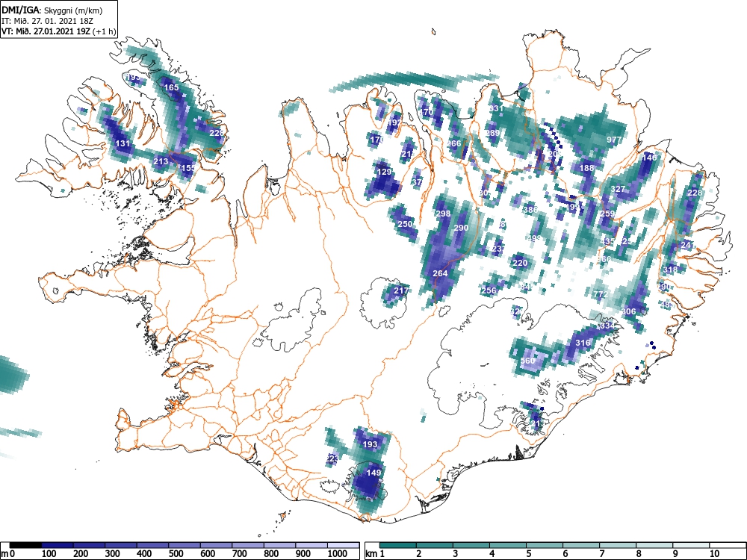Image resolution: width=747 pixels, height=560 pixels.
Task: Click the visibility value 217
Action: coord(401,290)
